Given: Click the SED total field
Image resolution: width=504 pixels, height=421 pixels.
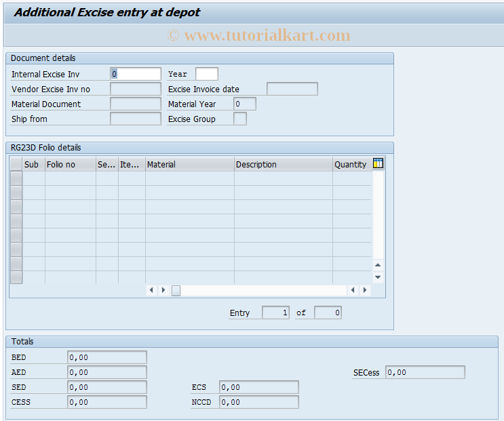Looking at the screenshot, I should tap(107, 387).
